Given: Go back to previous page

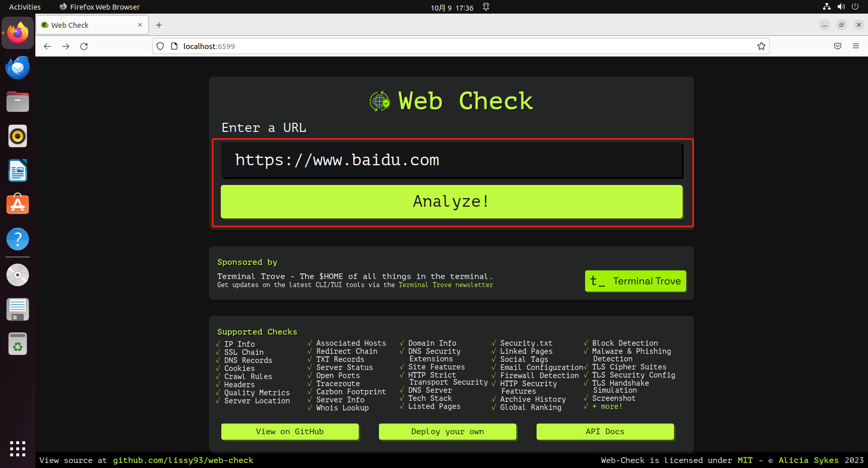Looking at the screenshot, I should click(x=47, y=46).
